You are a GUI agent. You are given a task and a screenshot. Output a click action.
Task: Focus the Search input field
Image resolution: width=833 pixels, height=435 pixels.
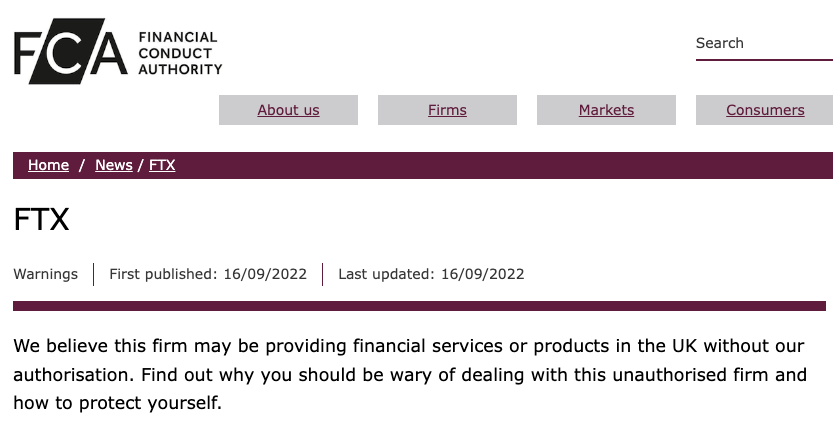(764, 43)
